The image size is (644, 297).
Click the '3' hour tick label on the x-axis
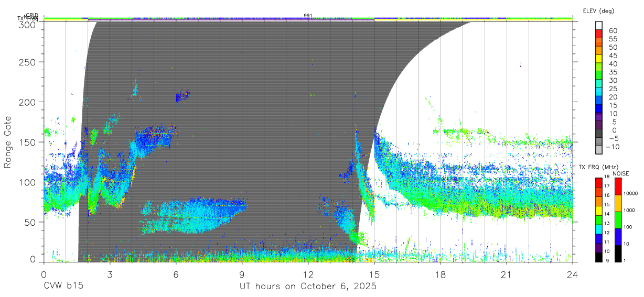[110, 274]
